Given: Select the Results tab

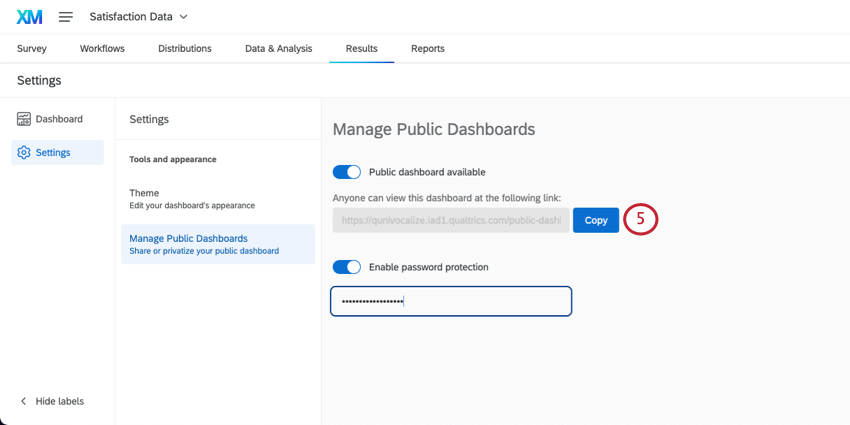Looking at the screenshot, I should coord(362,48).
